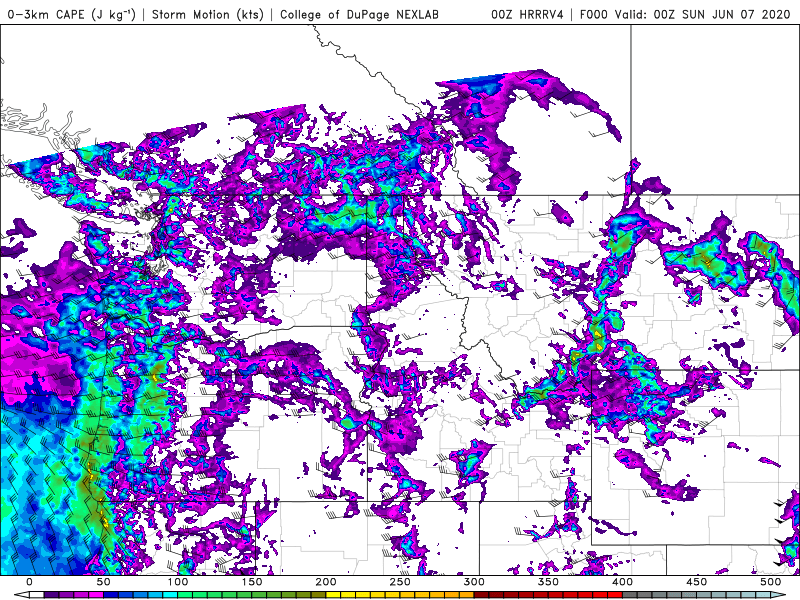The height and width of the screenshot is (600, 800).
Task: Click the colorbar label '150'
Action: pos(252,582)
